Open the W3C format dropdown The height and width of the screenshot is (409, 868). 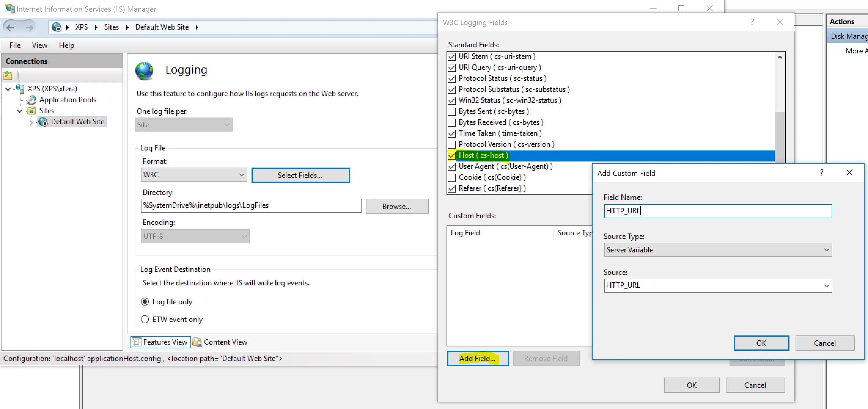[x=193, y=175]
